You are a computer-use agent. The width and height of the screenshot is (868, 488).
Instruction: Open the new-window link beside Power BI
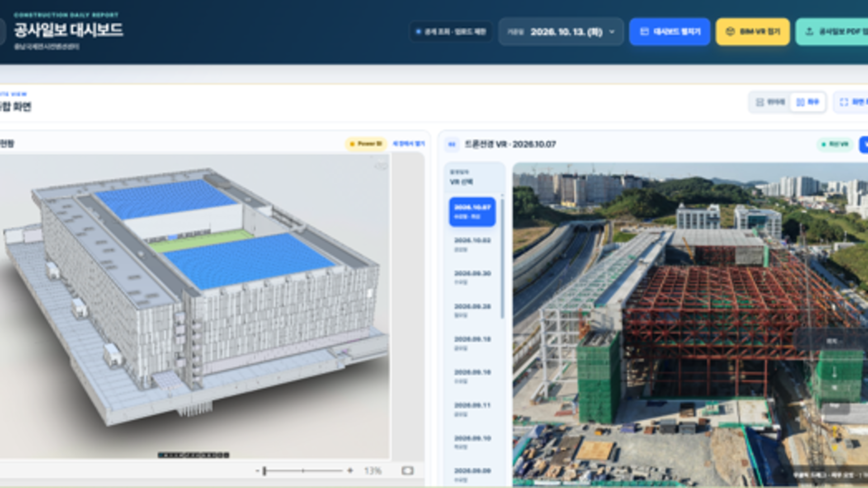coord(409,144)
